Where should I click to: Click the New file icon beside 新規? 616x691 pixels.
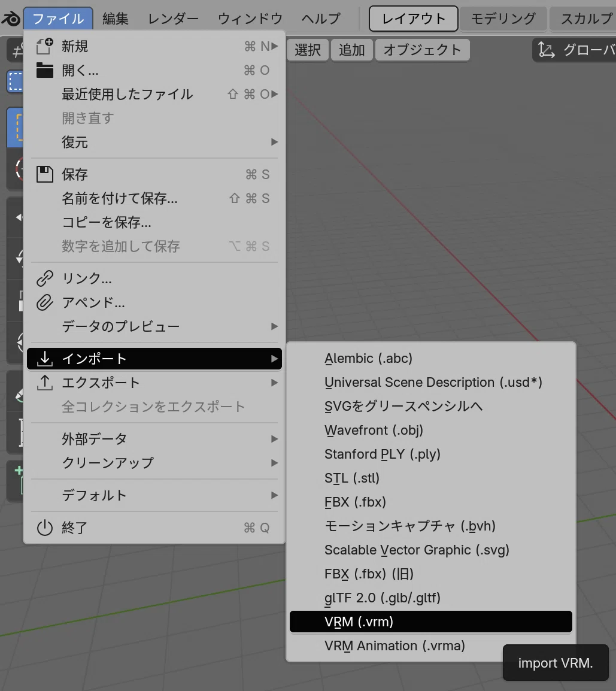tap(44, 46)
